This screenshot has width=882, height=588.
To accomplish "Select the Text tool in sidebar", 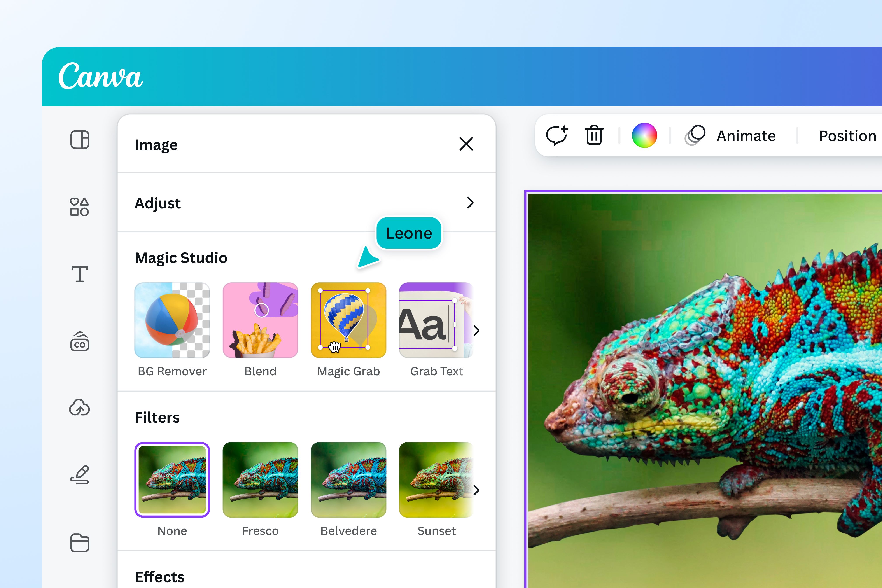I will tap(79, 274).
